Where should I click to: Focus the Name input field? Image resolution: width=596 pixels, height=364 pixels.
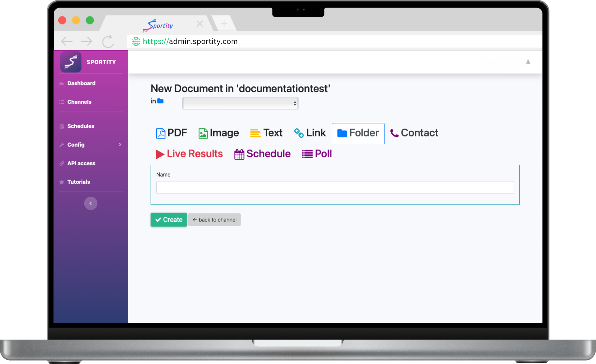(x=335, y=187)
